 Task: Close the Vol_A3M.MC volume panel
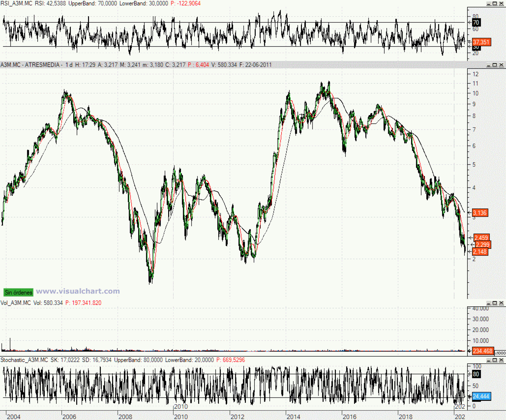(x=501, y=303)
